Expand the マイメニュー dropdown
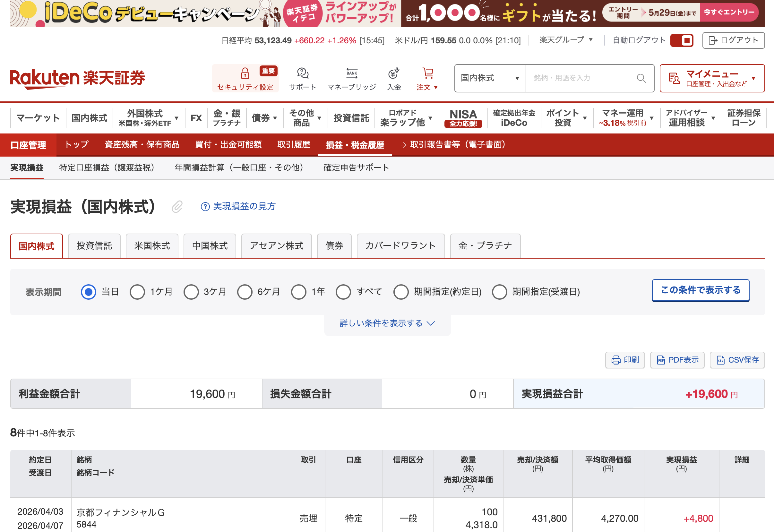Viewport: 774px width, 532px height. [712, 78]
